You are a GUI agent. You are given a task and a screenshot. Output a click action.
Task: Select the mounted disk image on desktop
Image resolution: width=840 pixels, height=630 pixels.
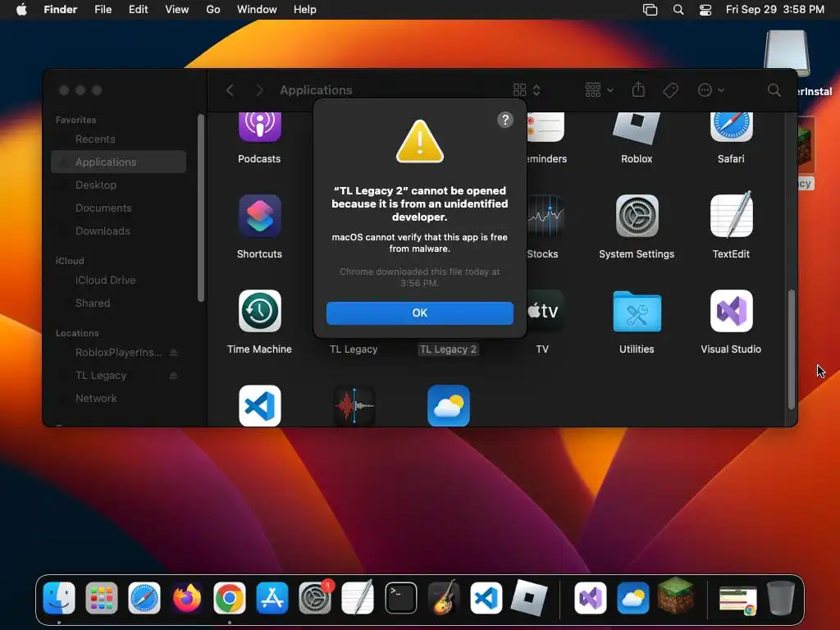point(787,53)
